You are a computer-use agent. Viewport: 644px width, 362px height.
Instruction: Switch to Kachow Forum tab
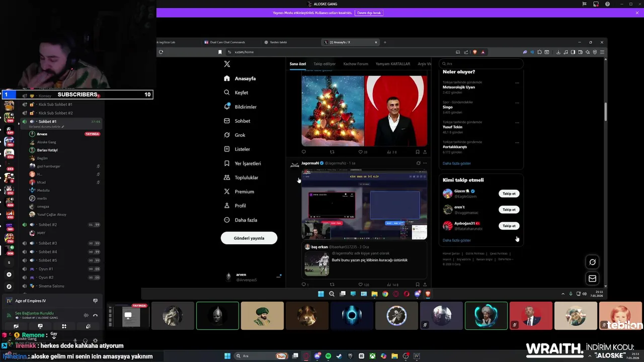coord(356,64)
